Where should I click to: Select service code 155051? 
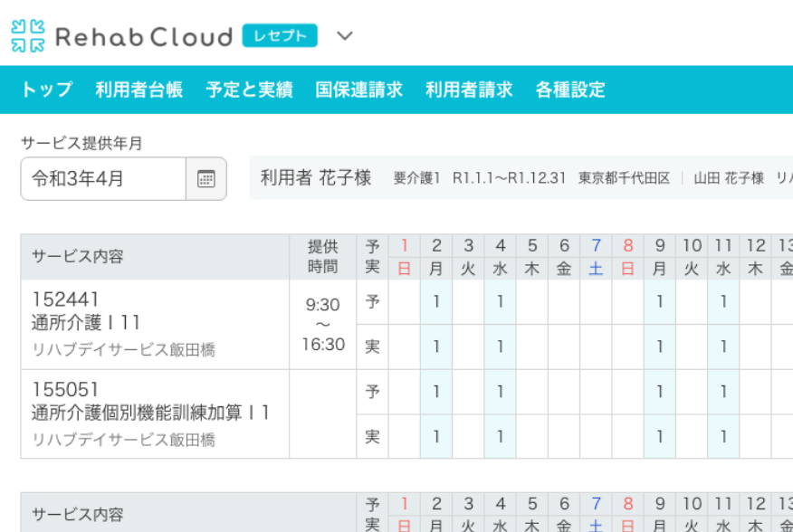click(x=65, y=389)
